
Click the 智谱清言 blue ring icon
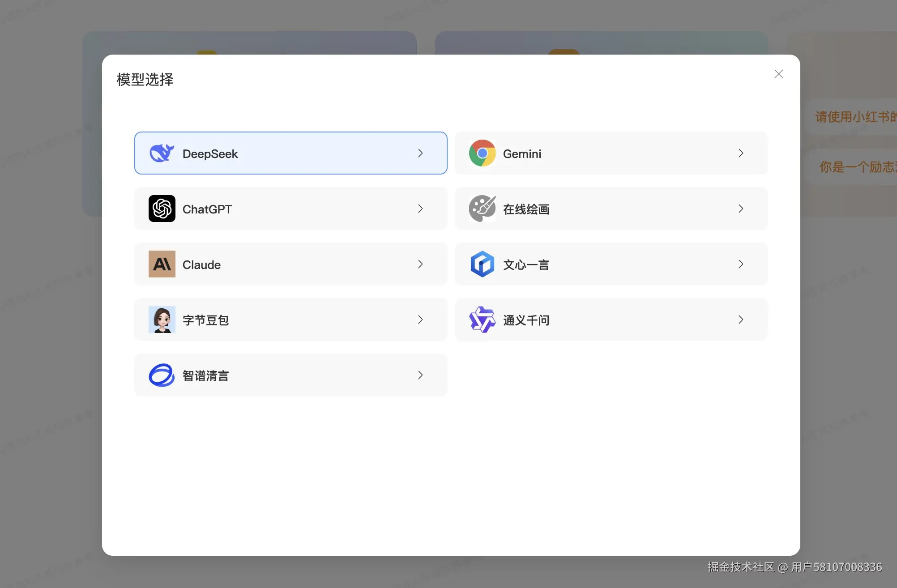tap(162, 375)
